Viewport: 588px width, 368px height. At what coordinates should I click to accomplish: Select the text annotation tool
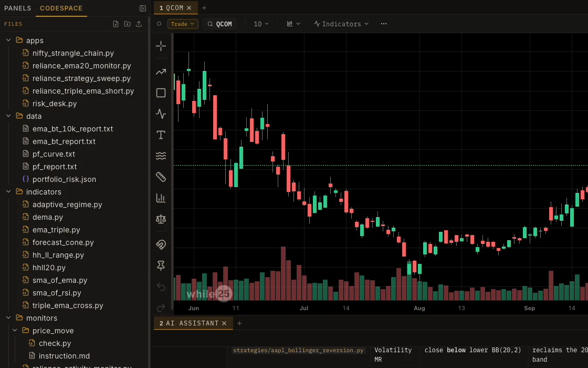click(x=161, y=135)
